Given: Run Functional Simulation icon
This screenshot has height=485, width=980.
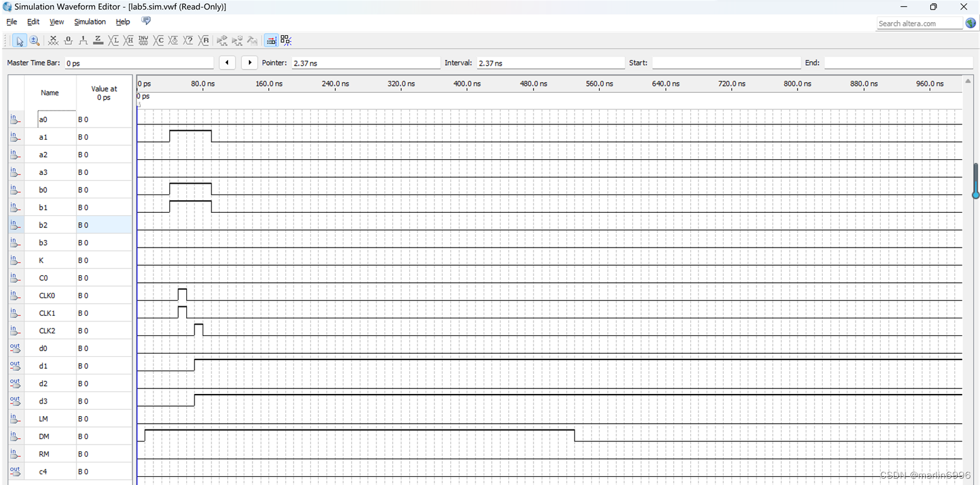Looking at the screenshot, I should [222, 40].
